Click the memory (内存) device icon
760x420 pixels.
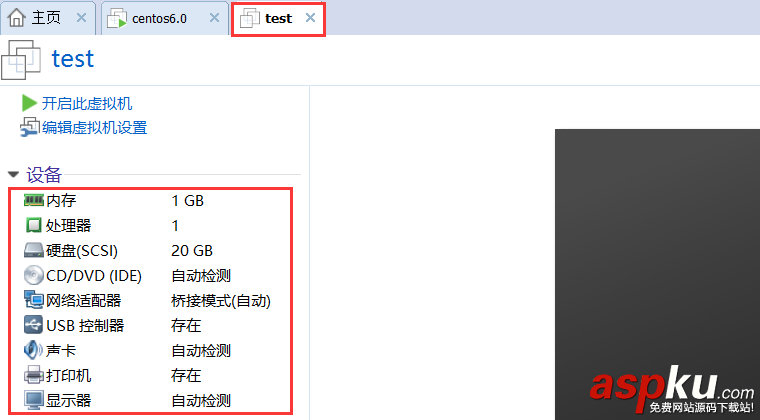coord(33,201)
